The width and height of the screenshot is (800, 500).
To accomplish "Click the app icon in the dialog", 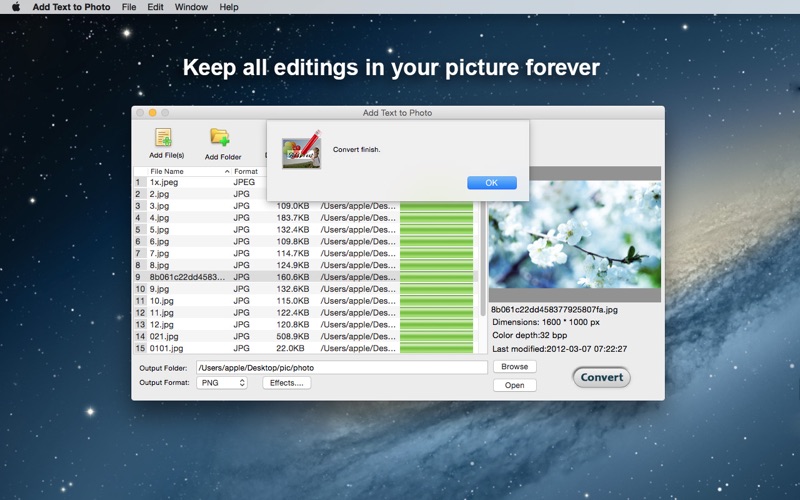I will coord(302,149).
